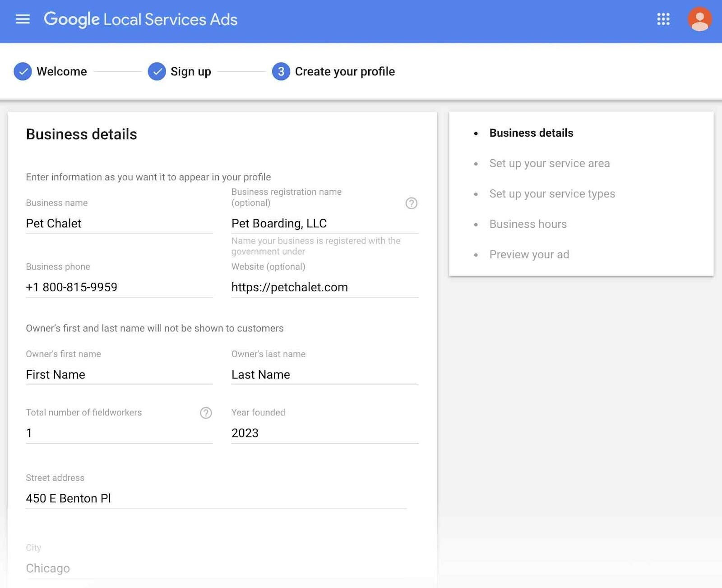Click the Business name field

(x=119, y=223)
